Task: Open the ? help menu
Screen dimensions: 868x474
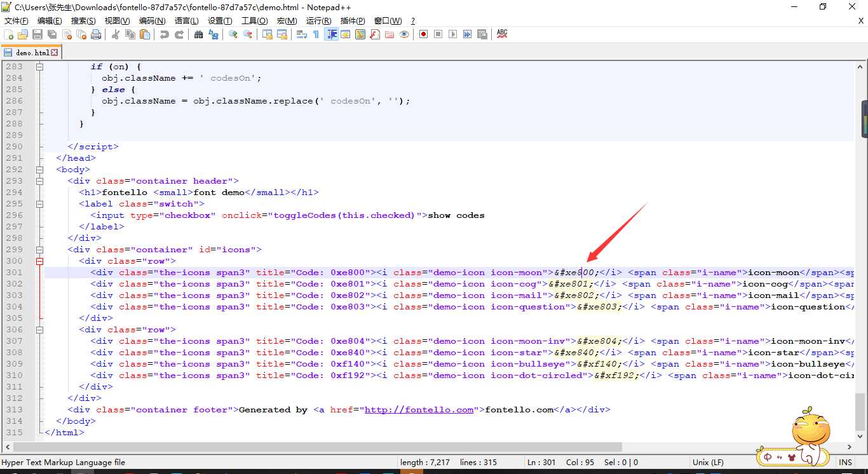Action: [x=413, y=21]
